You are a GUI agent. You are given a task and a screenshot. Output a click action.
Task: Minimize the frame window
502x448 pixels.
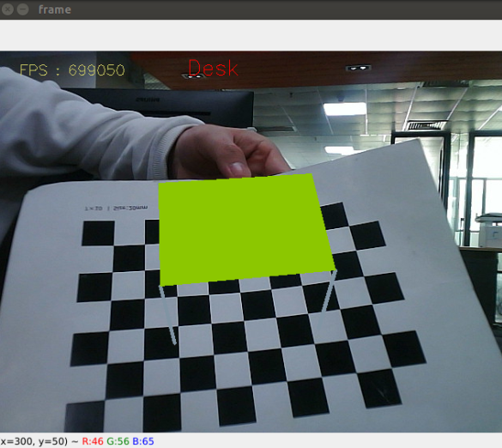click(x=22, y=9)
